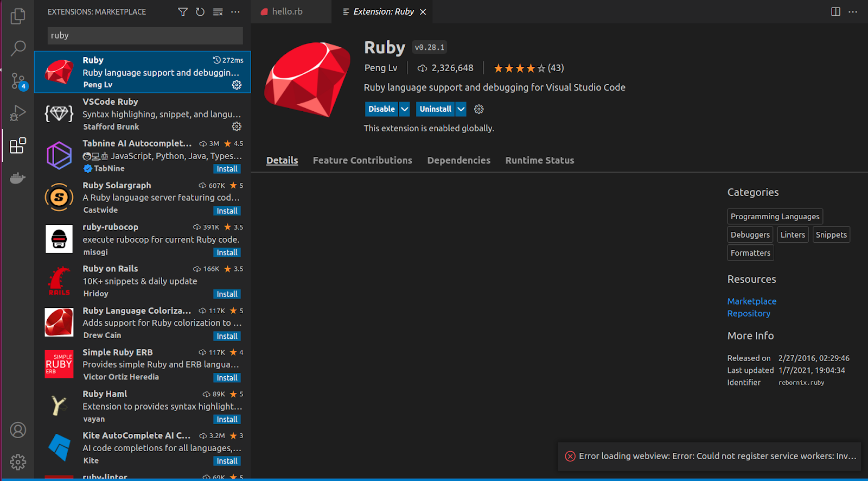The image size is (868, 481).
Task: Select the Kite AutoComplete extension icon
Action: point(59,448)
